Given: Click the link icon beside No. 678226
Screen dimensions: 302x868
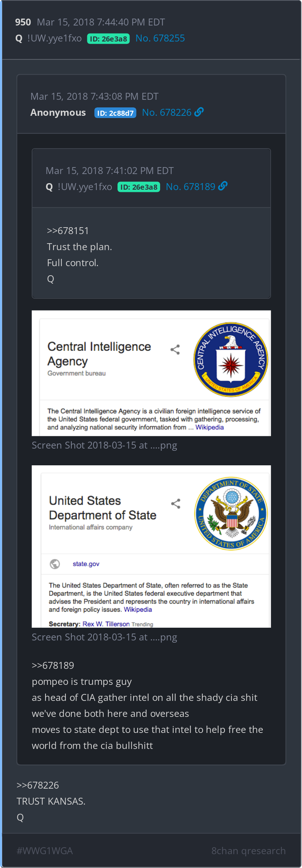Looking at the screenshot, I should point(199,112).
